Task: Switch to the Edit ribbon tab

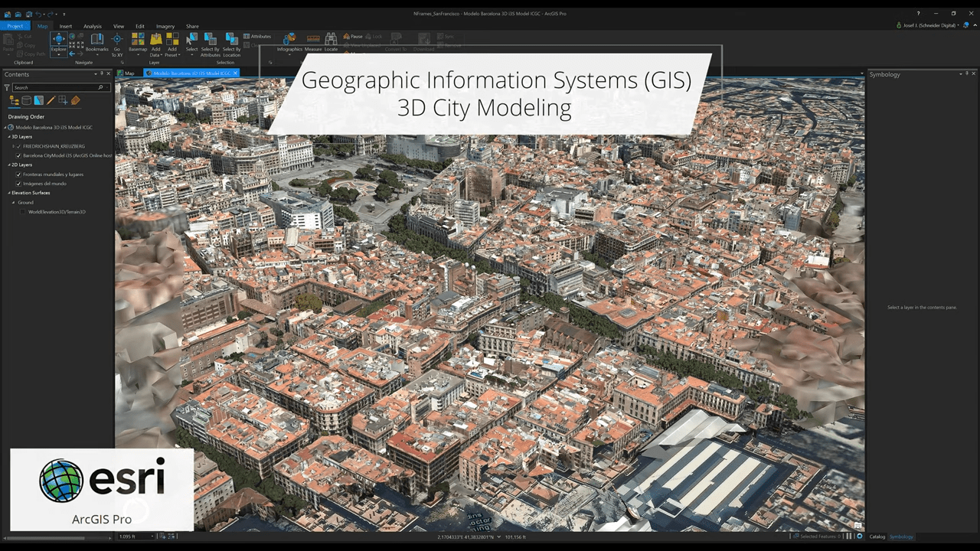Action: pos(140,26)
